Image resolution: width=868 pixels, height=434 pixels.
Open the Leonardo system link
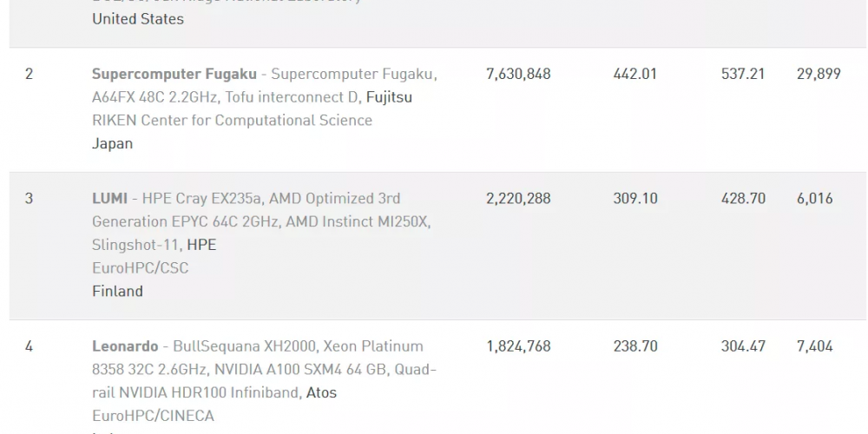point(125,346)
